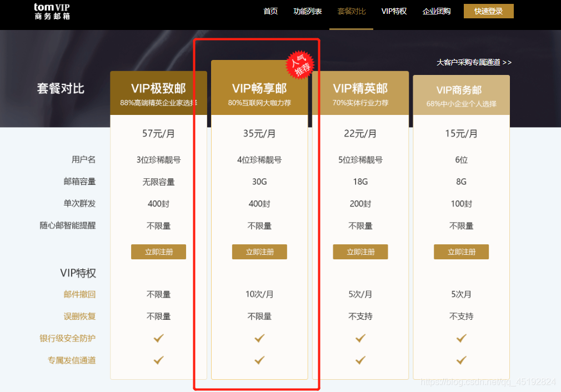Click the 银行级安全防护 checkmark under VIP极致邮
Viewport: 561px width, 392px height.
tap(158, 338)
